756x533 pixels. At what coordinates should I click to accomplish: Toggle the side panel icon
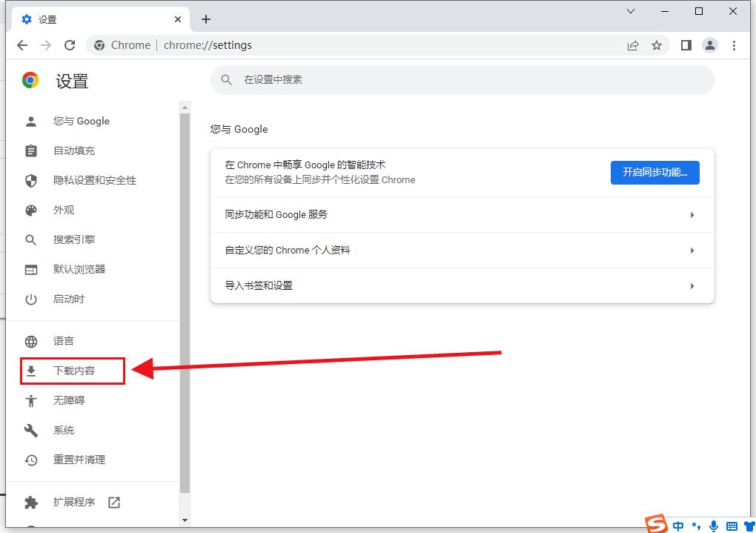pos(686,45)
